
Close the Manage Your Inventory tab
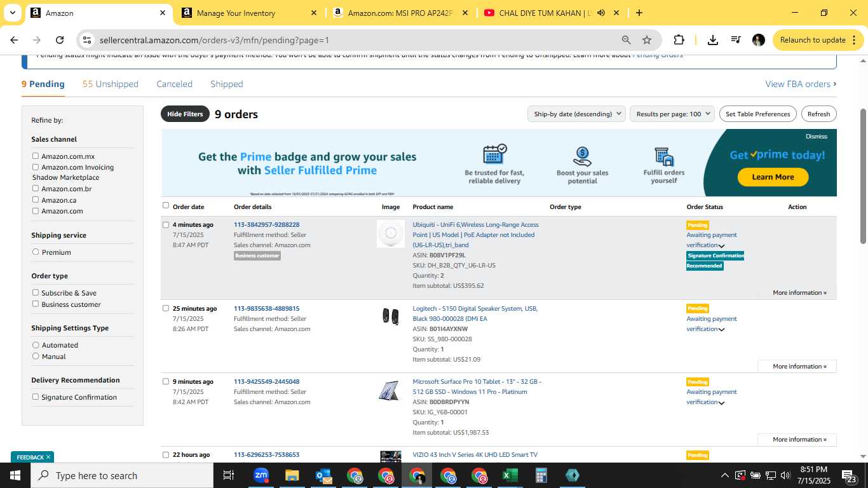pos(314,13)
